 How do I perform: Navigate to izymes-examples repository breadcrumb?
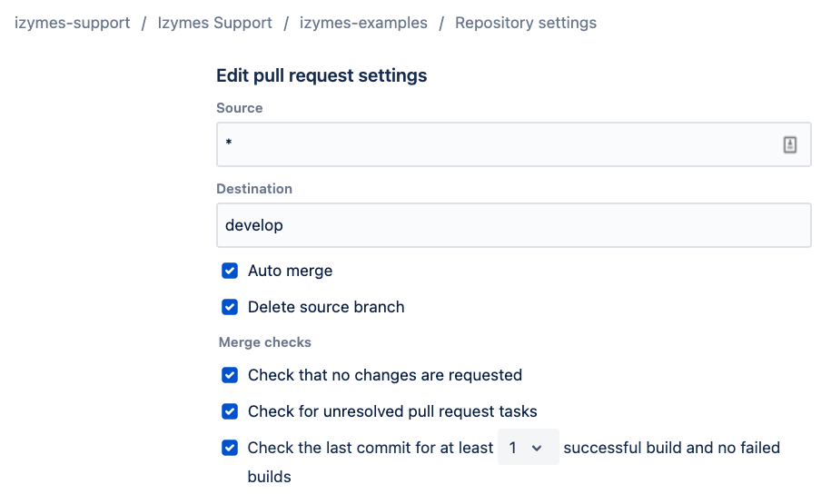click(363, 23)
